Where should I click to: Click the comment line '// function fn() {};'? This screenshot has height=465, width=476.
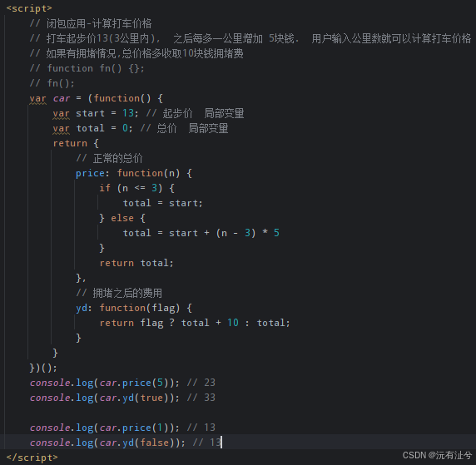87,68
